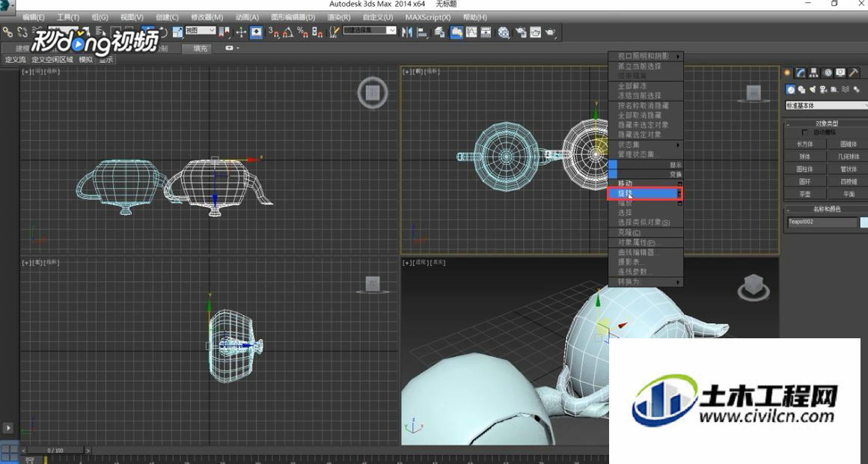Viewport: 868px width, 464px height.
Task: Select the Lights category icon
Action: click(813, 90)
